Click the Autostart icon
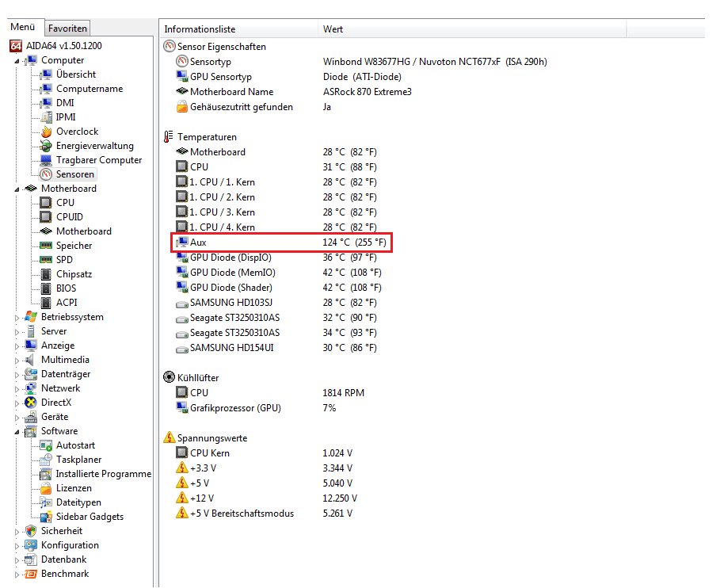Image resolution: width=720 pixels, height=588 pixels. tap(46, 445)
